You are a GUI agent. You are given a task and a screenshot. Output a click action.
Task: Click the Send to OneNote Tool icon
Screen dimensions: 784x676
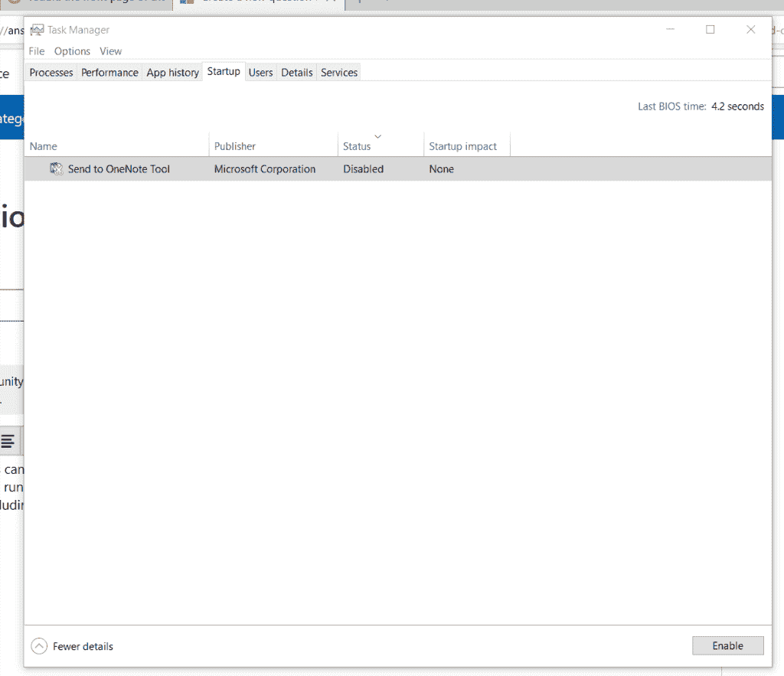(56, 169)
